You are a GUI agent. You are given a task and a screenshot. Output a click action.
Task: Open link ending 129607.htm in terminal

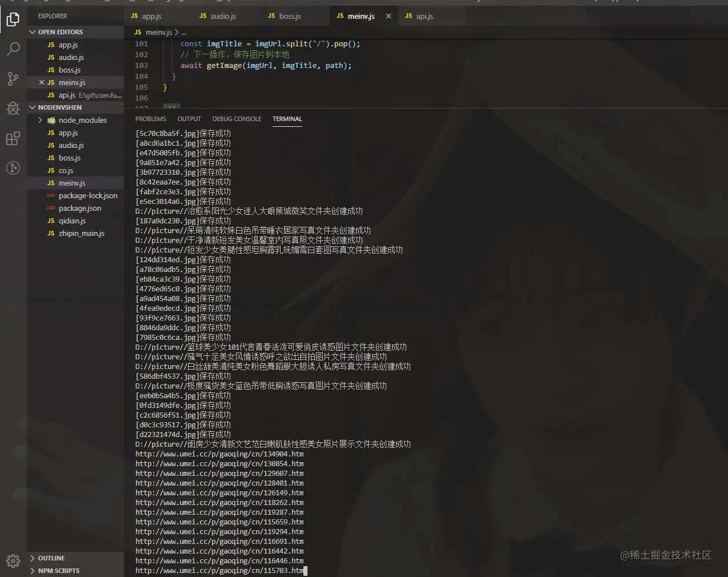[x=219, y=474]
